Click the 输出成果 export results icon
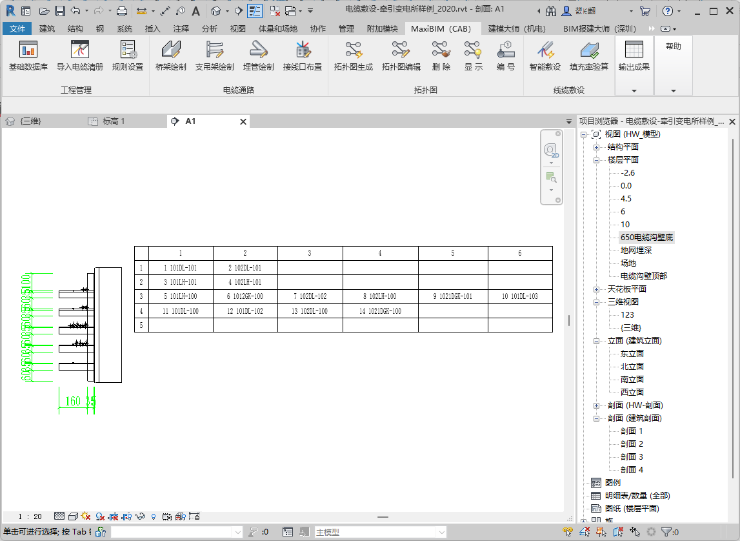 point(634,50)
